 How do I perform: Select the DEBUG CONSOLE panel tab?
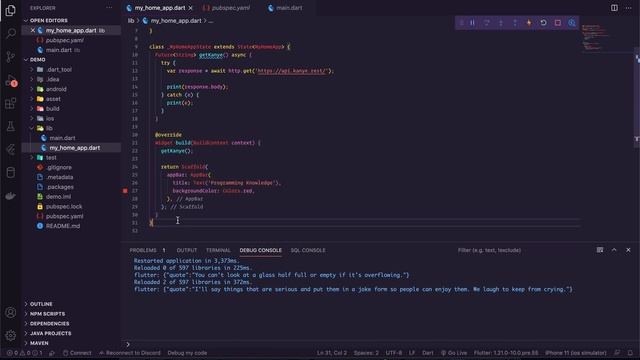click(x=260, y=250)
